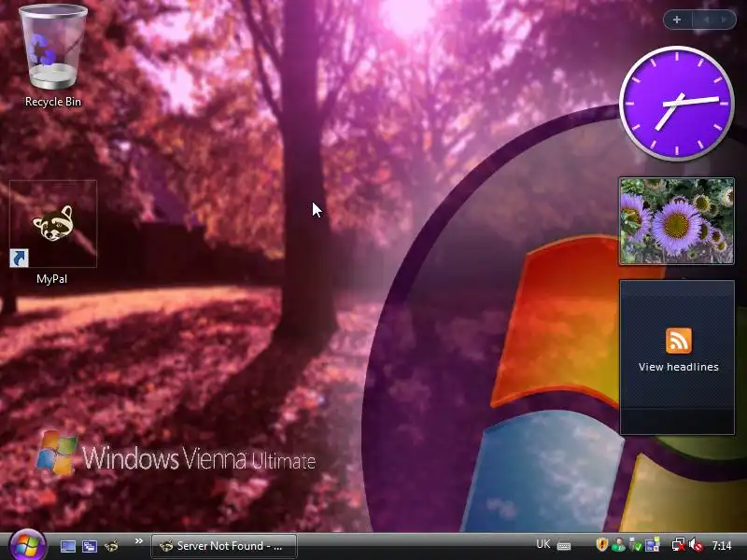
Task: Open the on-screen keyboard tray icon
Action: click(564, 546)
